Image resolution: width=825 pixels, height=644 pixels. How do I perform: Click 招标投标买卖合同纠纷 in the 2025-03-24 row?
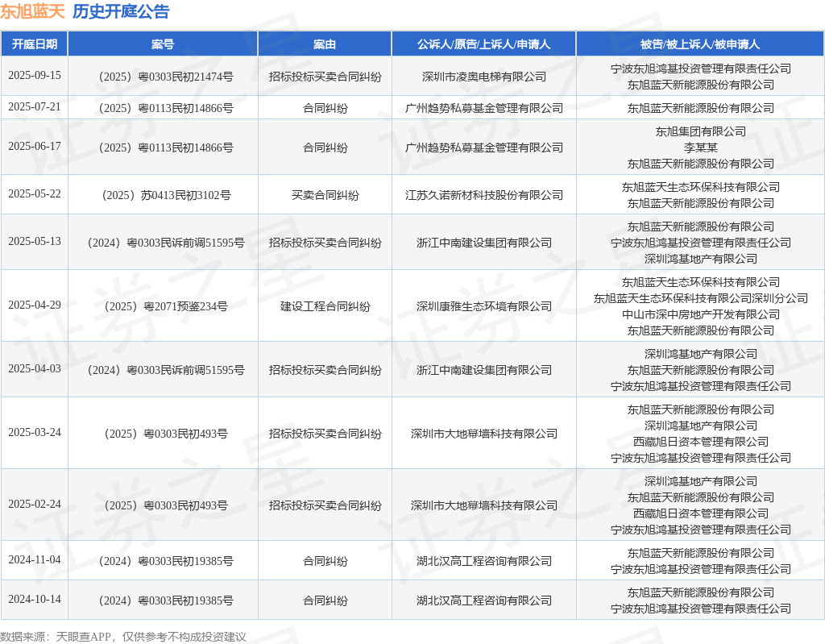pos(325,434)
